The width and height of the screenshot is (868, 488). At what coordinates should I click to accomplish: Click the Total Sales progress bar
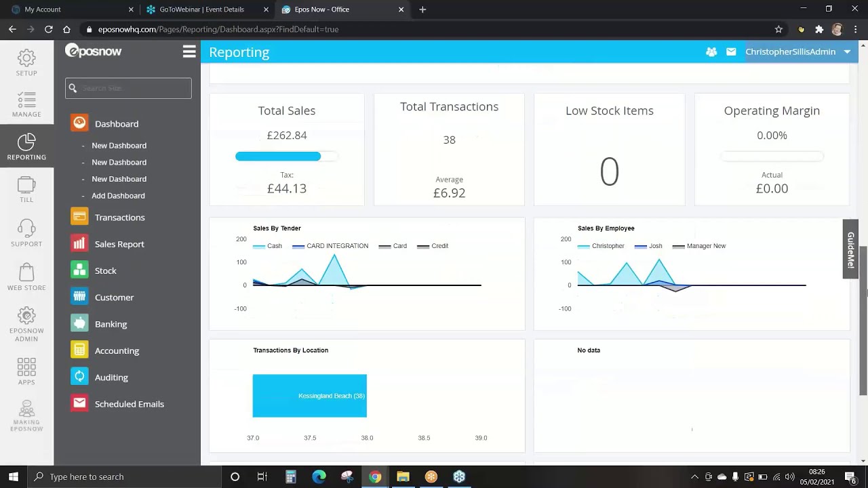coord(286,157)
